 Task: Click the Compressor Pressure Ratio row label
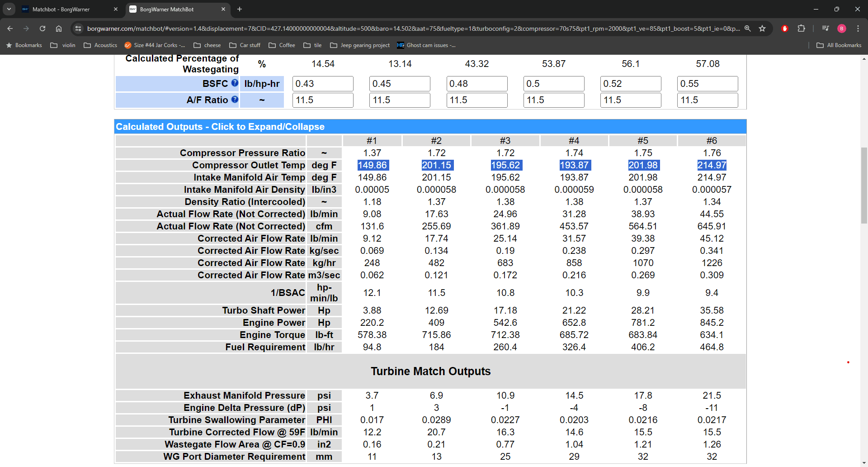242,153
